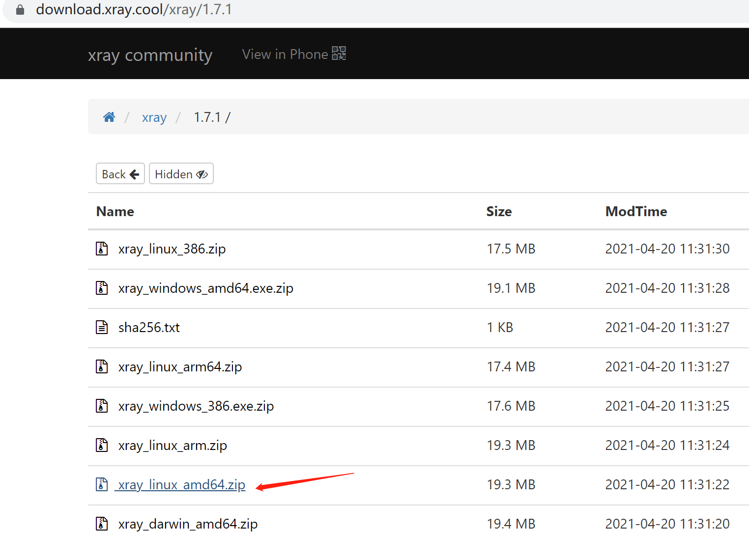Download xray_linux_amd64.zip
This screenshot has width=749, height=560.
point(181,485)
